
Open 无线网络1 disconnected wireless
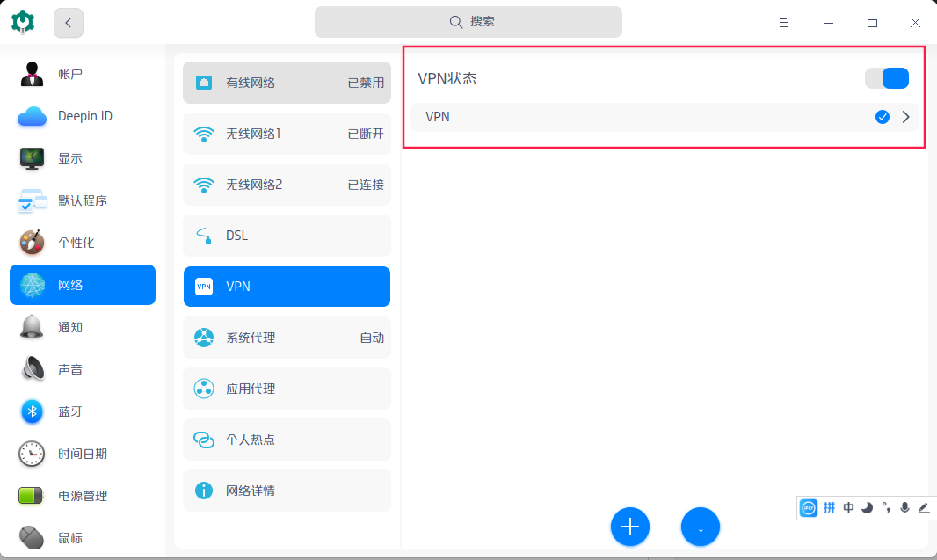click(x=287, y=134)
